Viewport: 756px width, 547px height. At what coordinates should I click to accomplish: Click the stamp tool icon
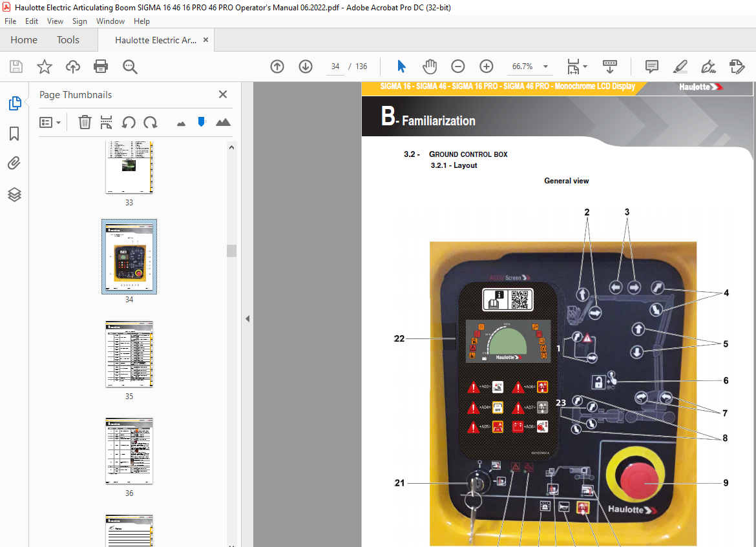click(737, 67)
